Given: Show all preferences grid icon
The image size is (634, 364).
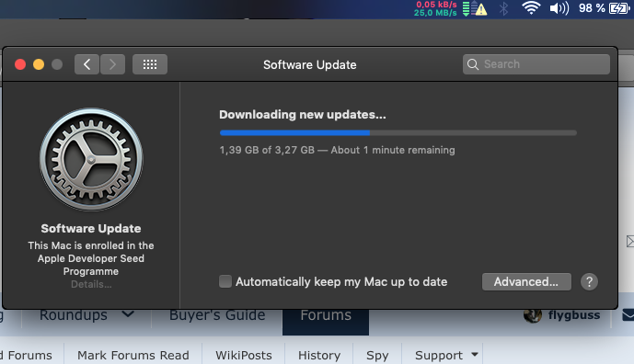Looking at the screenshot, I should click(150, 64).
